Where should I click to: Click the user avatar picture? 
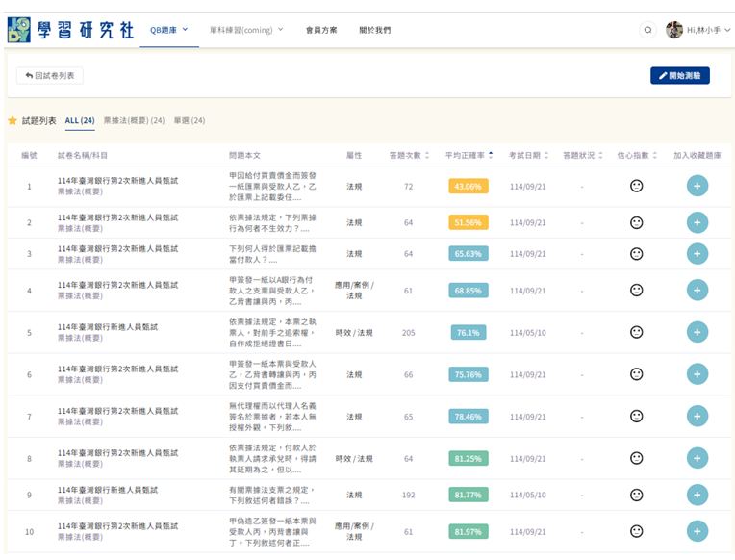click(674, 30)
